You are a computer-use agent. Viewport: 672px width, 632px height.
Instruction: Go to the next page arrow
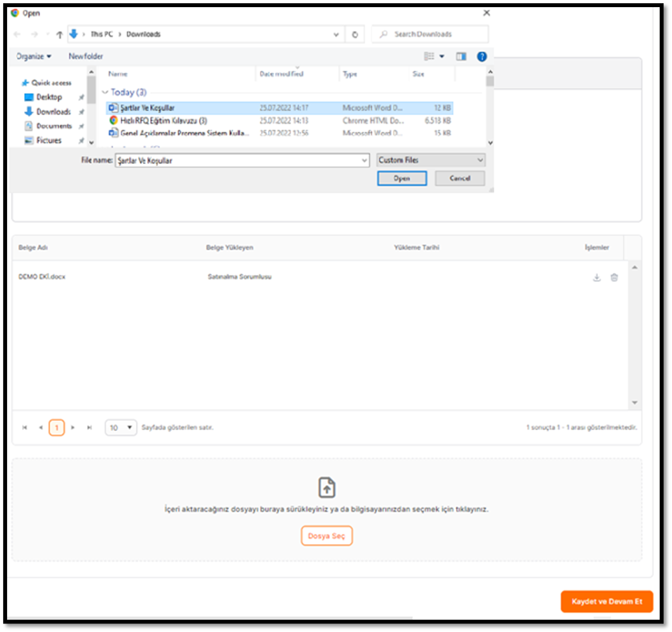pyautogui.click(x=73, y=428)
